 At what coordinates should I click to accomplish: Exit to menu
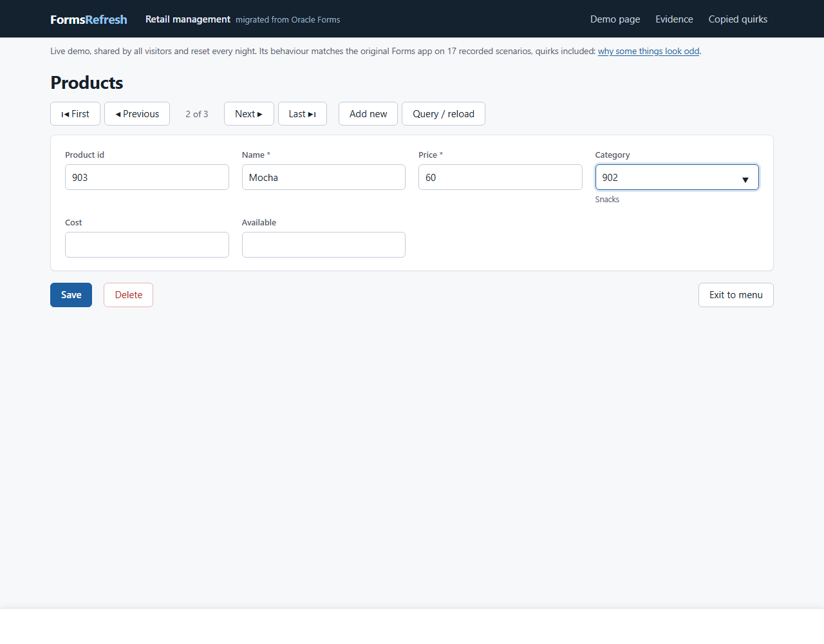736,295
